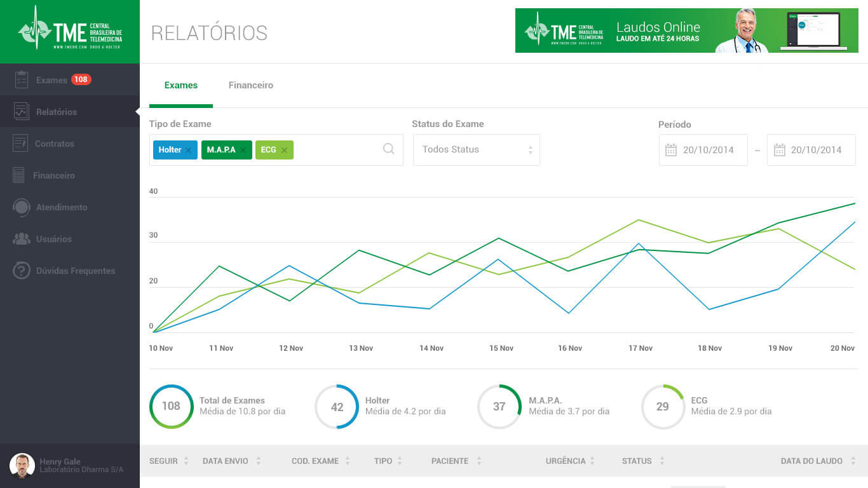
Task: Open Financeiro via the calculator sidebar icon
Action: (x=18, y=175)
